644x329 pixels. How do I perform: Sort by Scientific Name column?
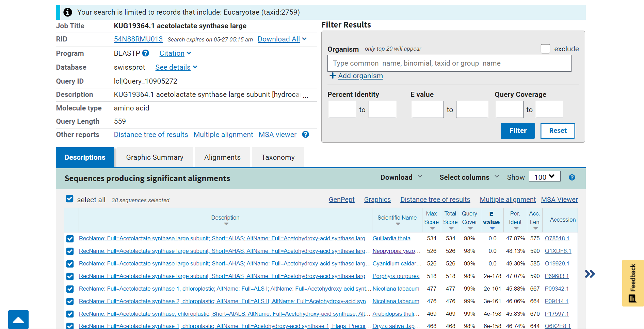(x=398, y=224)
